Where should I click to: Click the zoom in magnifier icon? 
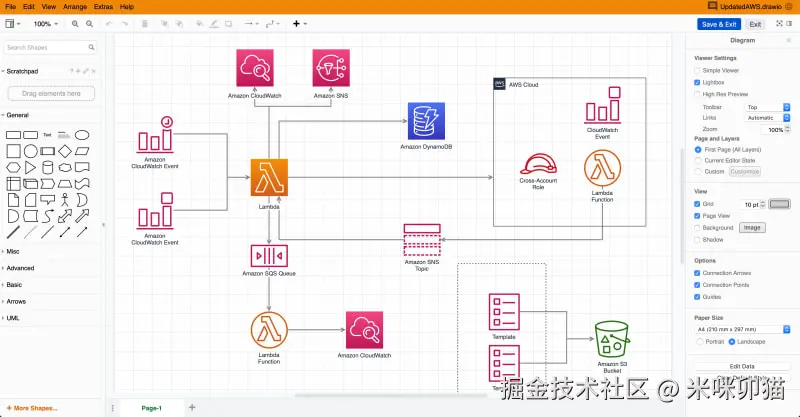point(75,24)
